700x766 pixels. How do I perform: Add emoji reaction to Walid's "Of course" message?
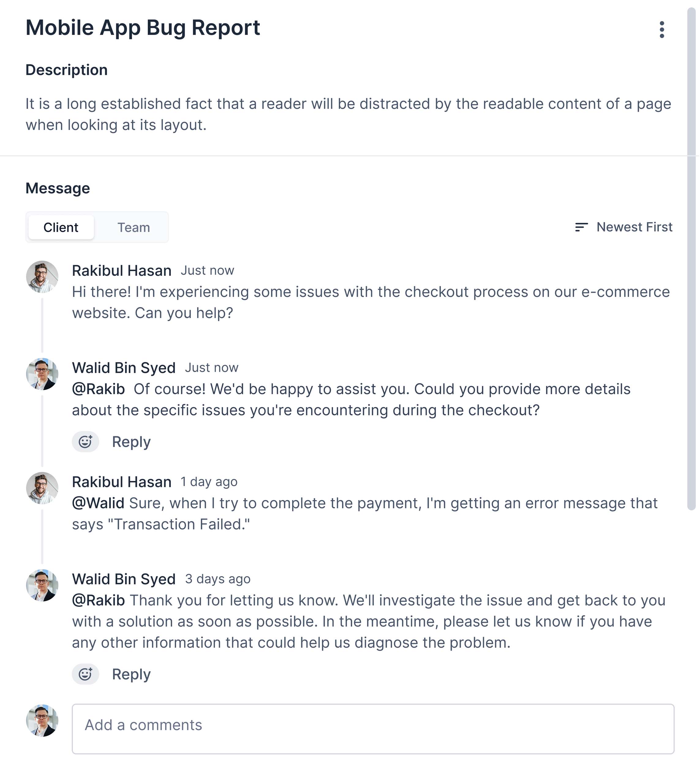tap(85, 442)
